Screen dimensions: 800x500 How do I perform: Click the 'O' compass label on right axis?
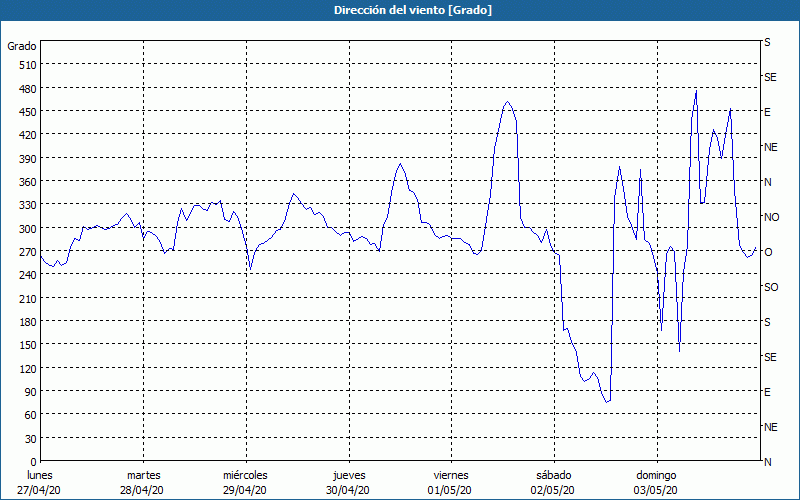768,252
